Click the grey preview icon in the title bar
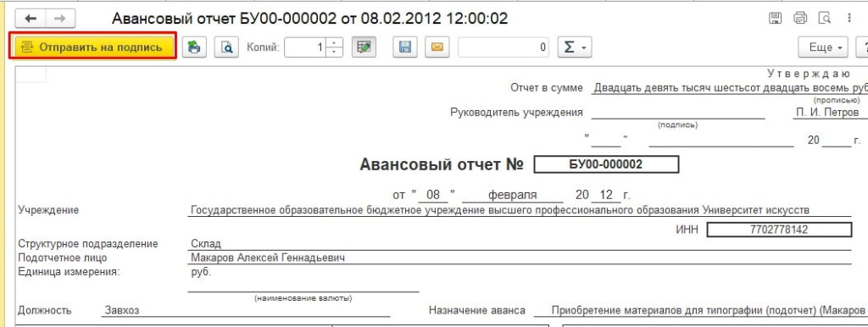 tap(825, 19)
